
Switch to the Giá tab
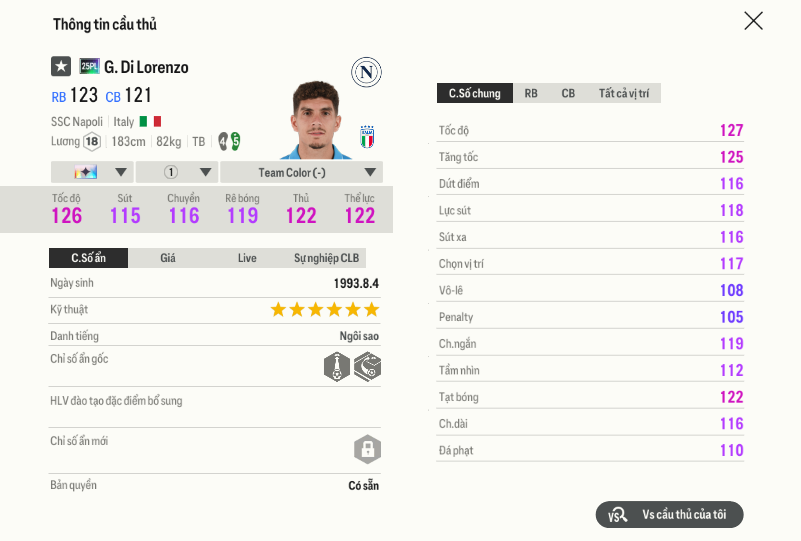tap(168, 258)
